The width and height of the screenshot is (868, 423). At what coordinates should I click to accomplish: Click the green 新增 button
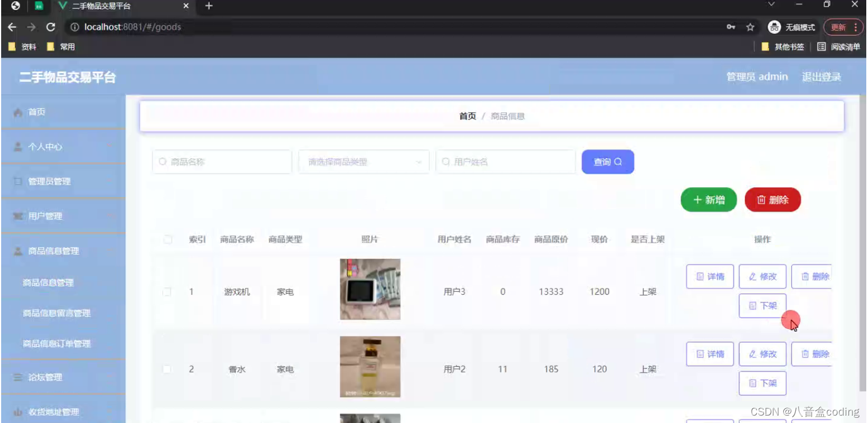tap(708, 200)
